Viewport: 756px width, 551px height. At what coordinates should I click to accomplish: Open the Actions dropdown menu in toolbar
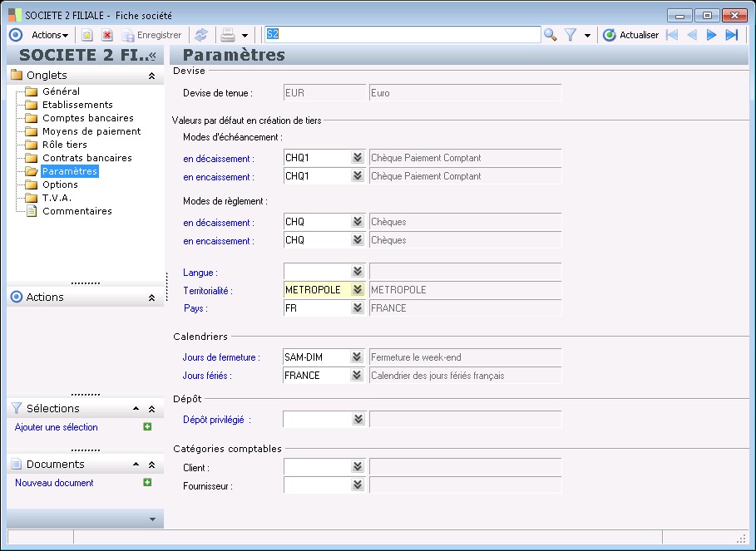[x=50, y=35]
